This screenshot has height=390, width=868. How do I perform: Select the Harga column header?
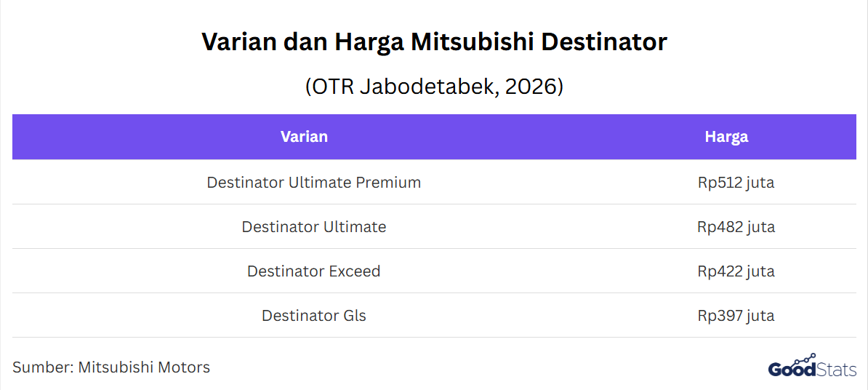(x=726, y=137)
